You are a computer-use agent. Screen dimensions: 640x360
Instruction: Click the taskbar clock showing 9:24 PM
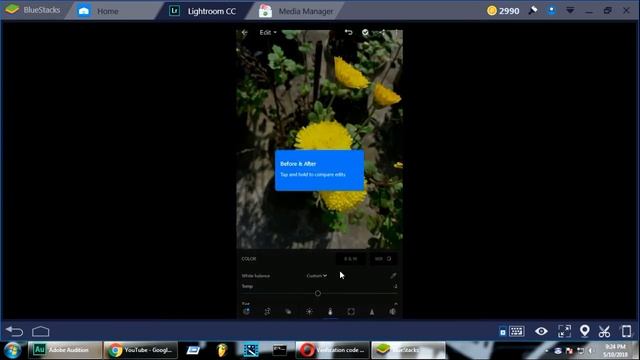(x=616, y=351)
